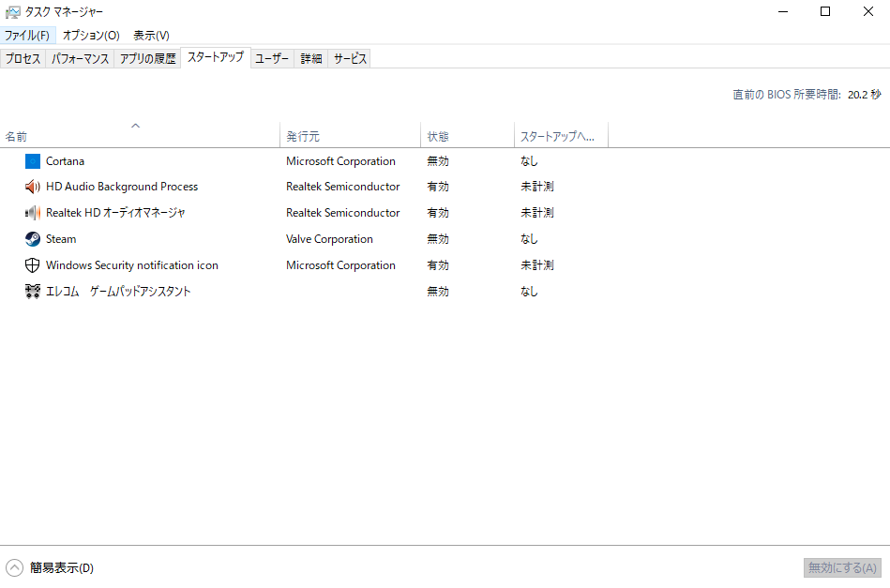Sort by the スタートアップへ... column header
Viewport: 890px width, 588px height.
click(x=561, y=135)
